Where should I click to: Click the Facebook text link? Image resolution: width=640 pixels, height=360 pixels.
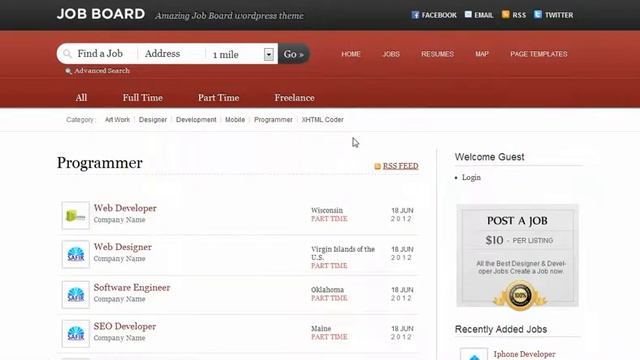439,15
